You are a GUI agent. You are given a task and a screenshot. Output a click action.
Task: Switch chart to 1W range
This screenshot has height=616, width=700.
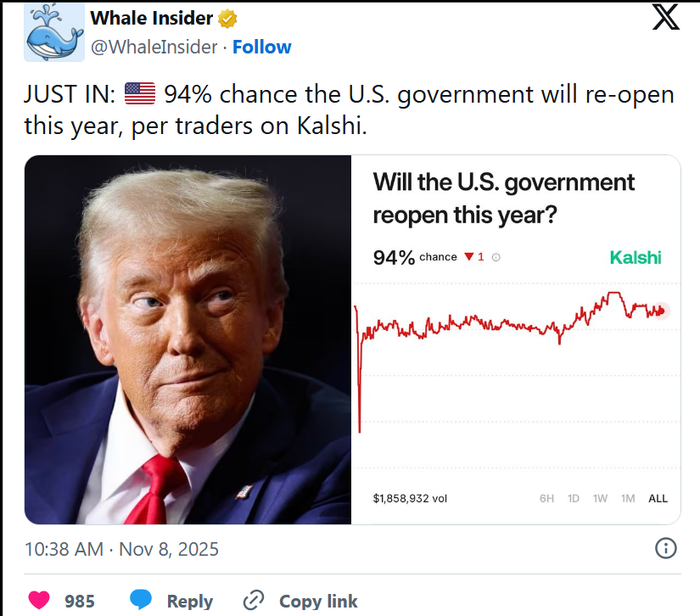(600, 498)
